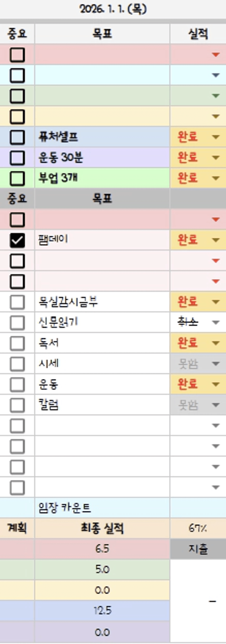Open the 퓨처셀프 status dropdown arrow
226x644 pixels.
pyautogui.click(x=216, y=137)
